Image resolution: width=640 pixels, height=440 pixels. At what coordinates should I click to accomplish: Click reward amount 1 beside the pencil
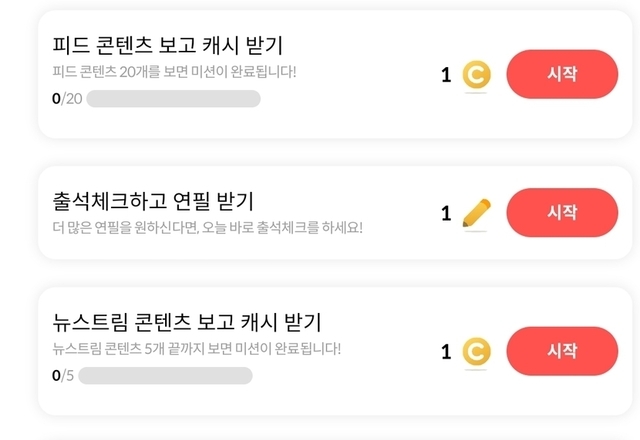pos(446,213)
